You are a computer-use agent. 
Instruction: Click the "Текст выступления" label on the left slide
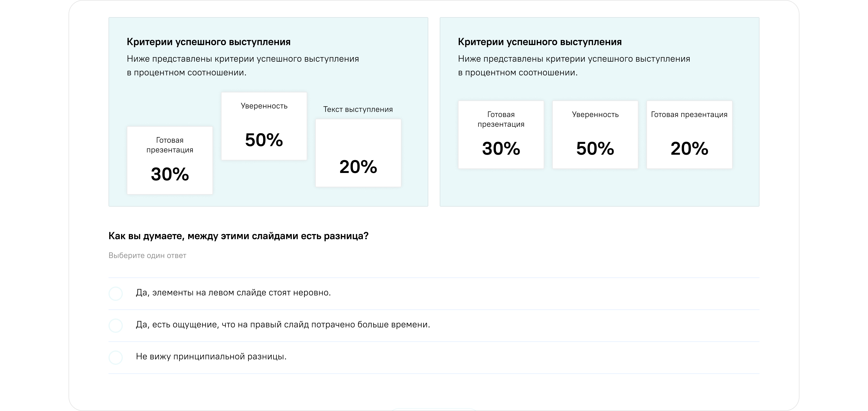point(358,110)
